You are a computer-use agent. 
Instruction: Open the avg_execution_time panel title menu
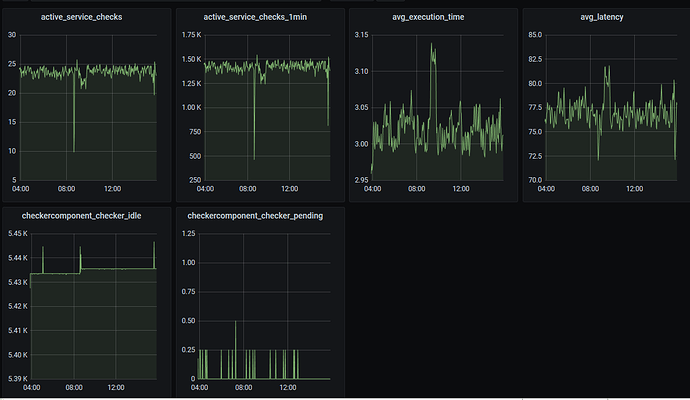point(428,17)
